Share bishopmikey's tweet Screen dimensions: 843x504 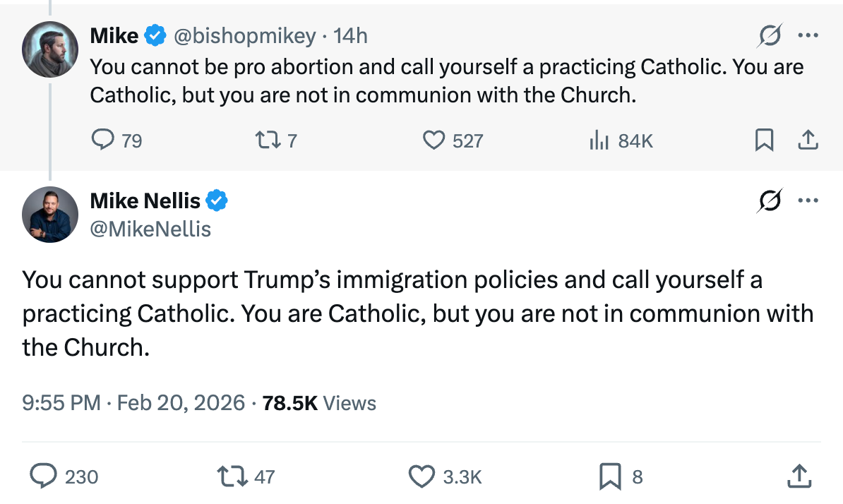[807, 140]
